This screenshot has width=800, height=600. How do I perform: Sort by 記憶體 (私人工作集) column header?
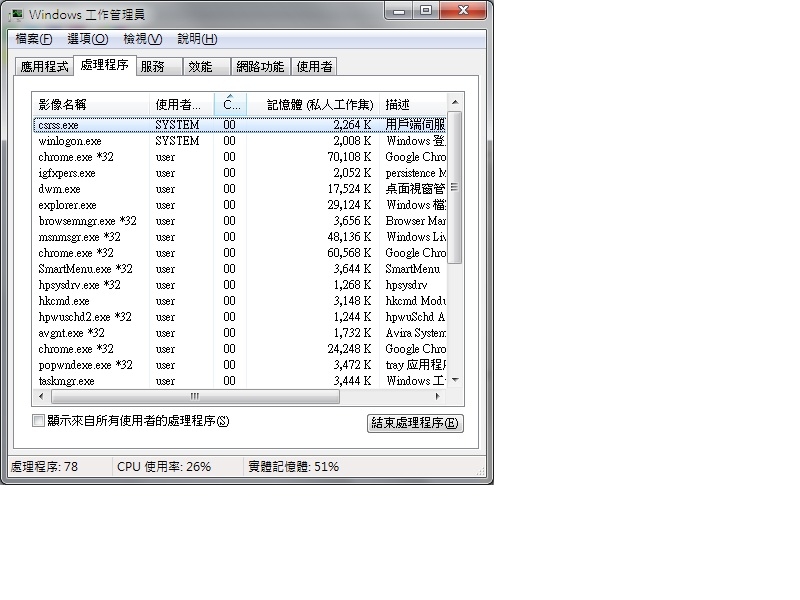point(313,105)
